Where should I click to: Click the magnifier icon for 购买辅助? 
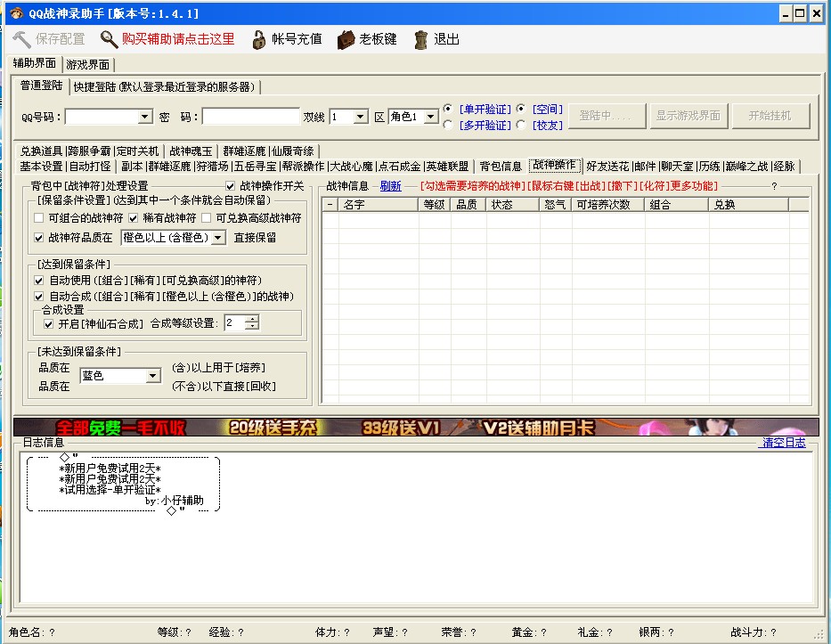(x=110, y=39)
